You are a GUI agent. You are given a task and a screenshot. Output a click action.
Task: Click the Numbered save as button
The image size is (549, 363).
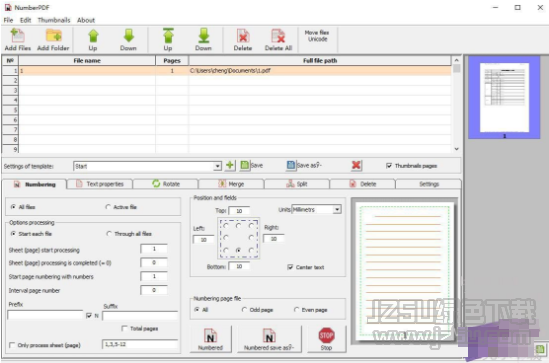point(269,339)
